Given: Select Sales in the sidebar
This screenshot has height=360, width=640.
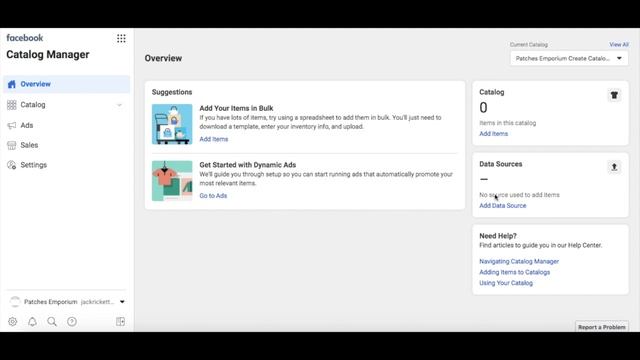Looking at the screenshot, I should pos(67,145).
